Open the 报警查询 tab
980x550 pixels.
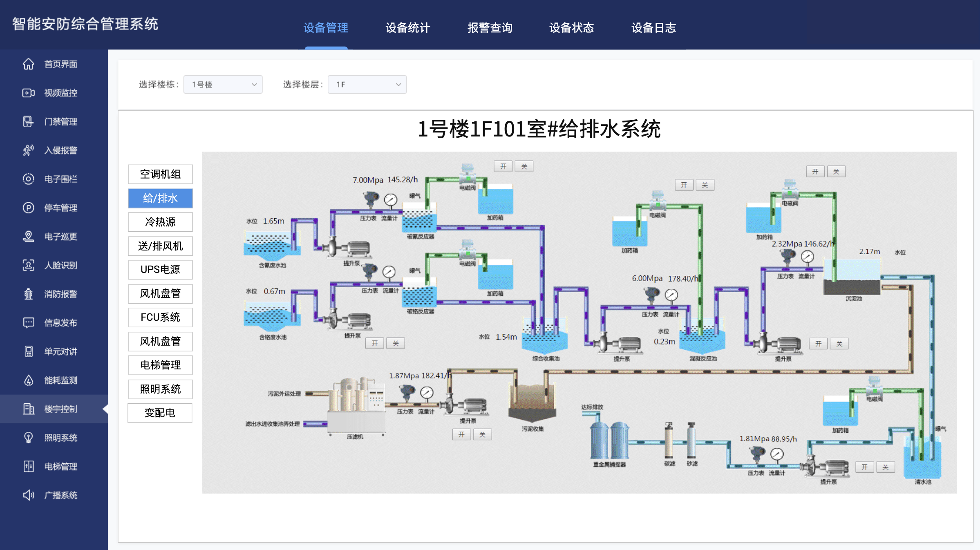(x=490, y=28)
